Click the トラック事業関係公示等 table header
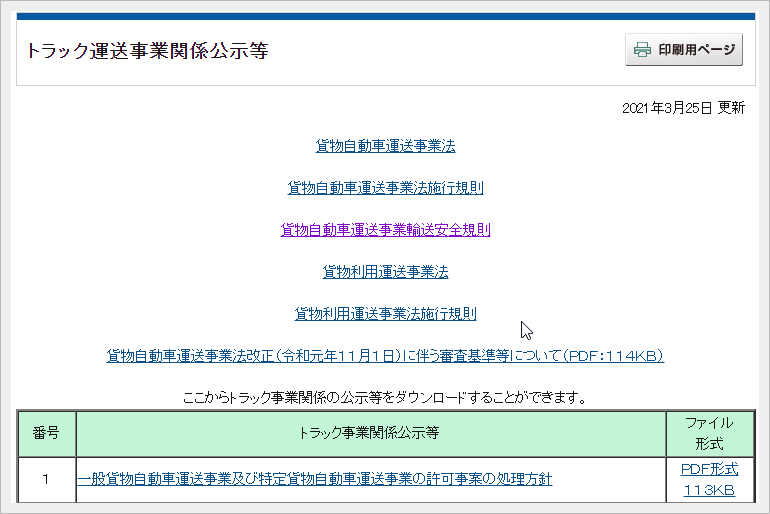This screenshot has width=770, height=514. pyautogui.click(x=371, y=433)
